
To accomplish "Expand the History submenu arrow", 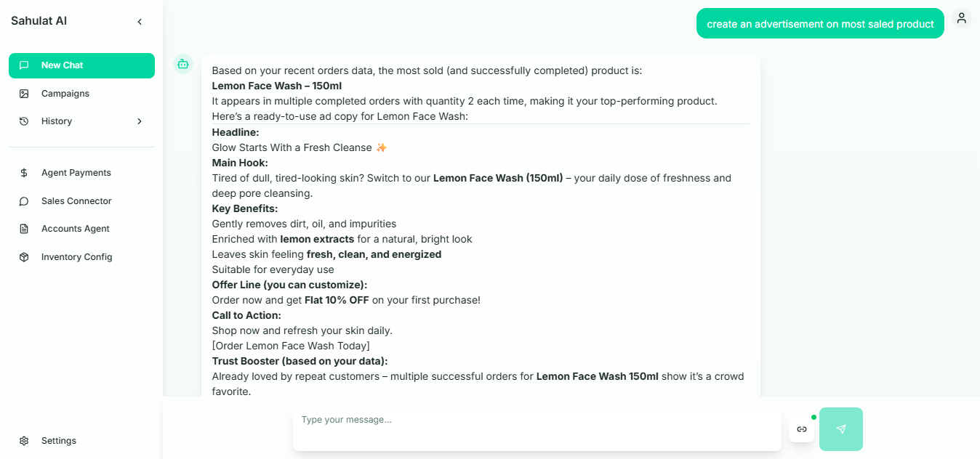I will [140, 121].
